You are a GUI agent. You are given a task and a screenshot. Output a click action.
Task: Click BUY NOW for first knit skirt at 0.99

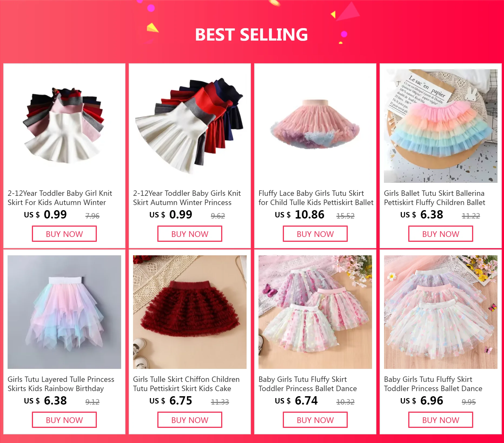(x=64, y=234)
